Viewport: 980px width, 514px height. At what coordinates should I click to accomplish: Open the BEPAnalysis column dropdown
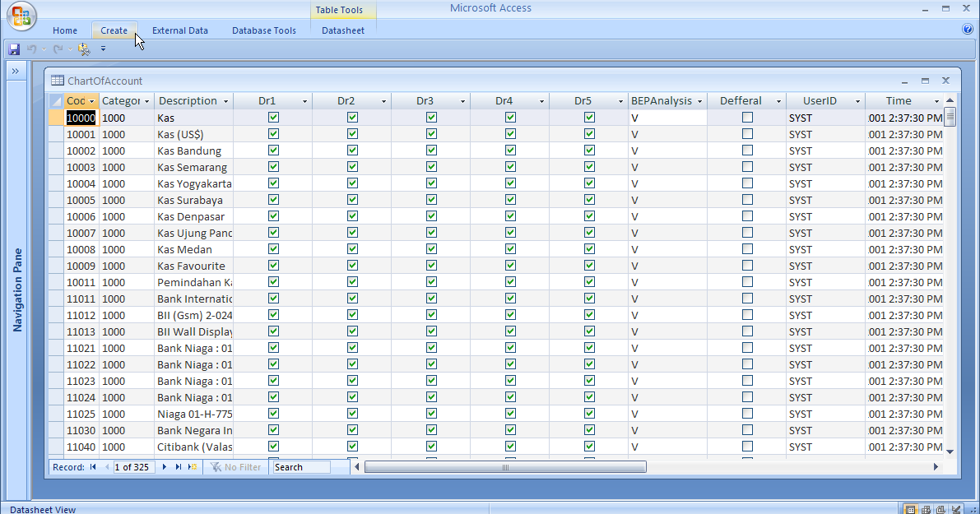pos(699,100)
